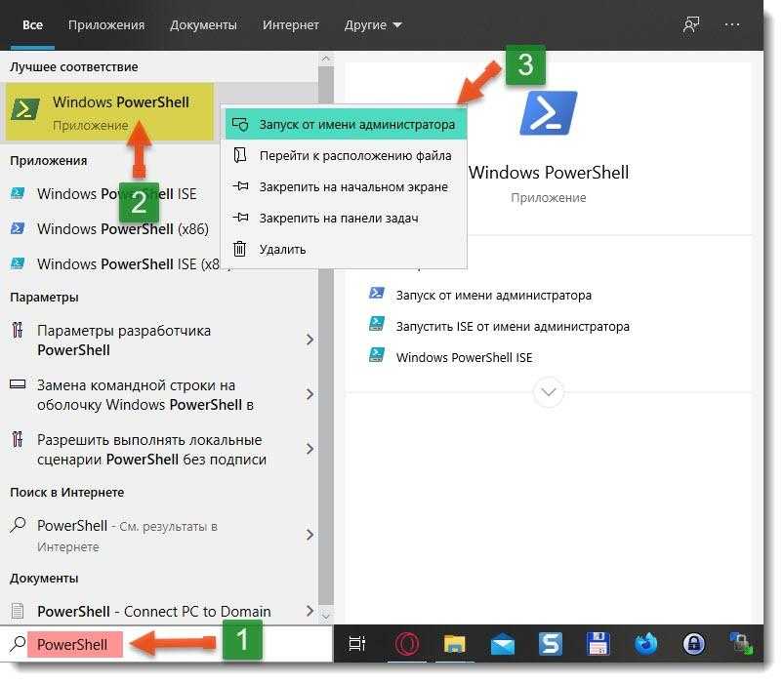The image size is (784, 683).
Task: Click the large Windows PowerShell logo
Action: (548, 113)
